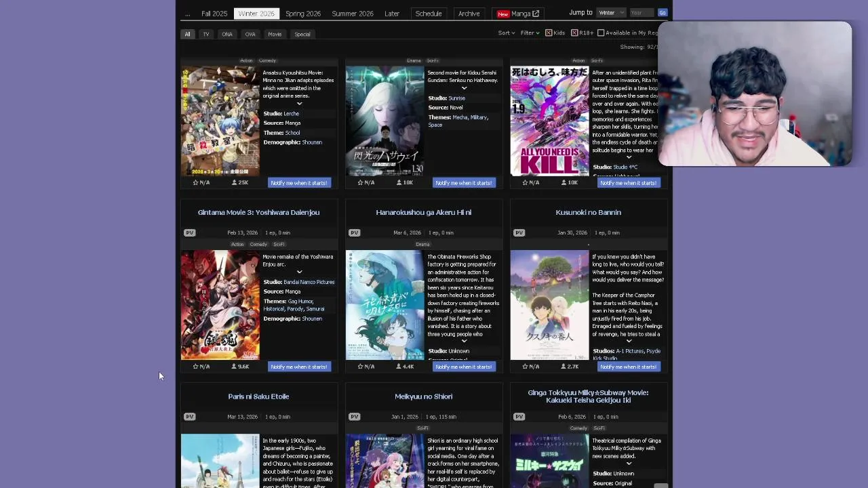Click the members icon showing 25K
Viewport: 868px width, 488px height.
(234, 182)
